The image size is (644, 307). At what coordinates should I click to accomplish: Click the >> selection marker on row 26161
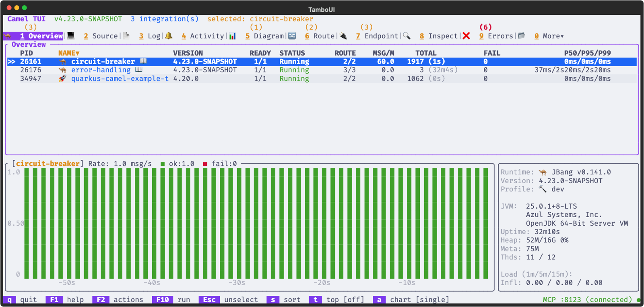click(12, 62)
